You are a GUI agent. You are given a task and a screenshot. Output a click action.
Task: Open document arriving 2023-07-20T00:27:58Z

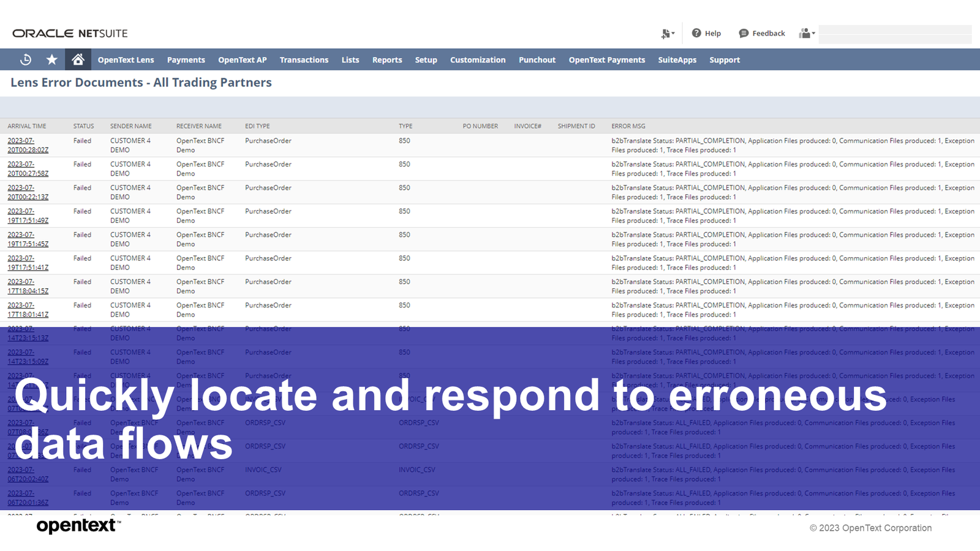(28, 169)
